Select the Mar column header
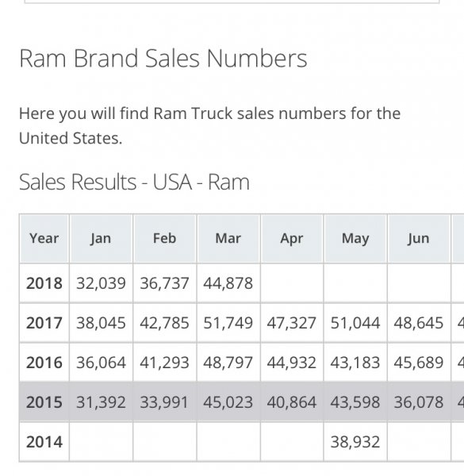 click(x=228, y=238)
